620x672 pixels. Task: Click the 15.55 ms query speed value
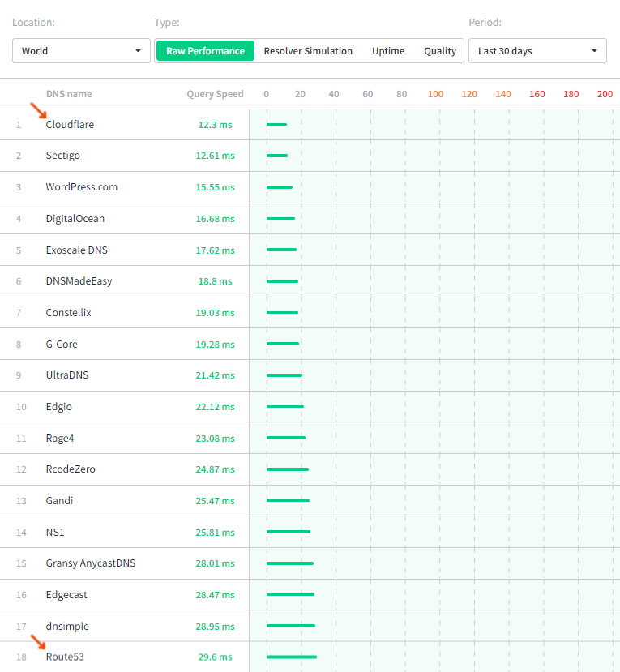215,187
